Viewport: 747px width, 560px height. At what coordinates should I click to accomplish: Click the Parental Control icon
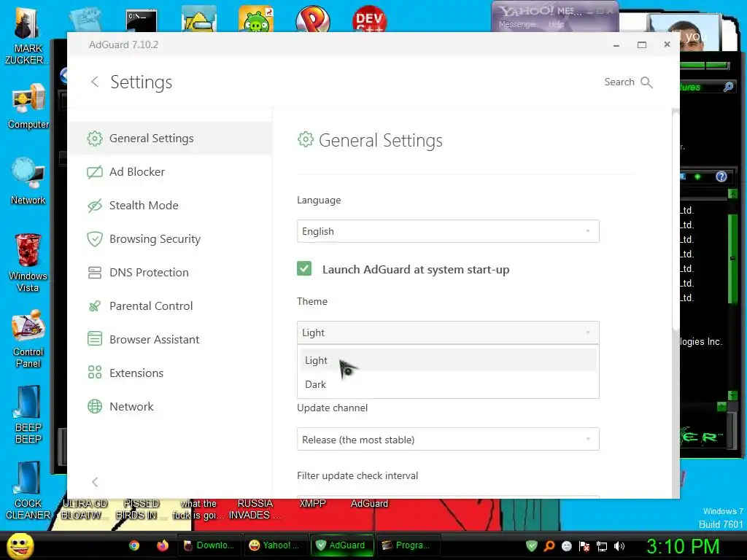click(95, 306)
